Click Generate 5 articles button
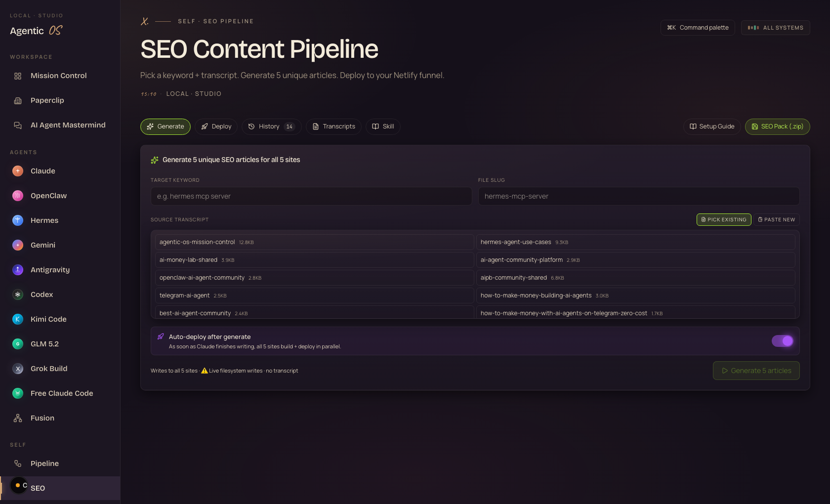This screenshot has width=830, height=504. point(756,371)
